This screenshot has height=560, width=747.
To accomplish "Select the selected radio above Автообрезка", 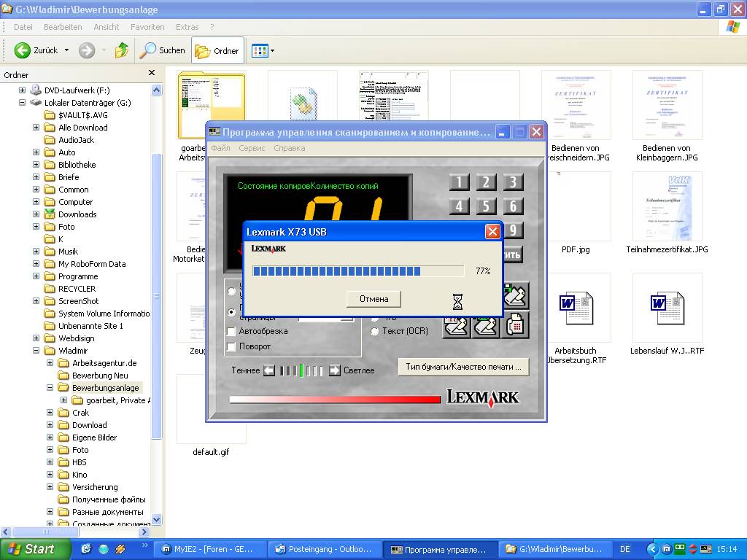I will 231,312.
